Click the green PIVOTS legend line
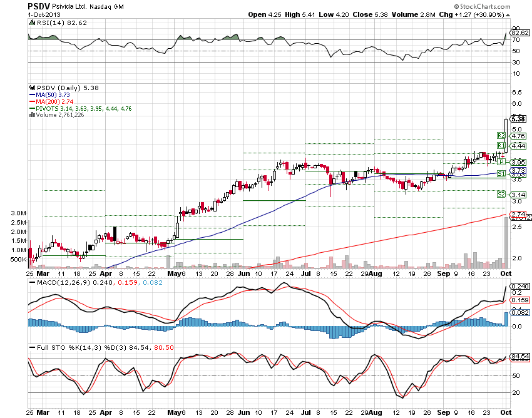The height and width of the screenshot is (418, 532). [32, 109]
